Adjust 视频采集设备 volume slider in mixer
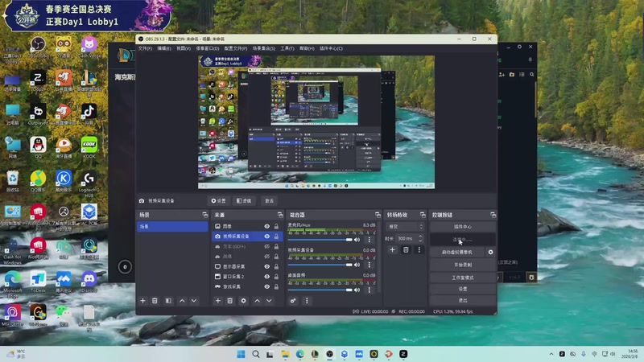Viewport: 644px width, 362px height. click(320, 265)
